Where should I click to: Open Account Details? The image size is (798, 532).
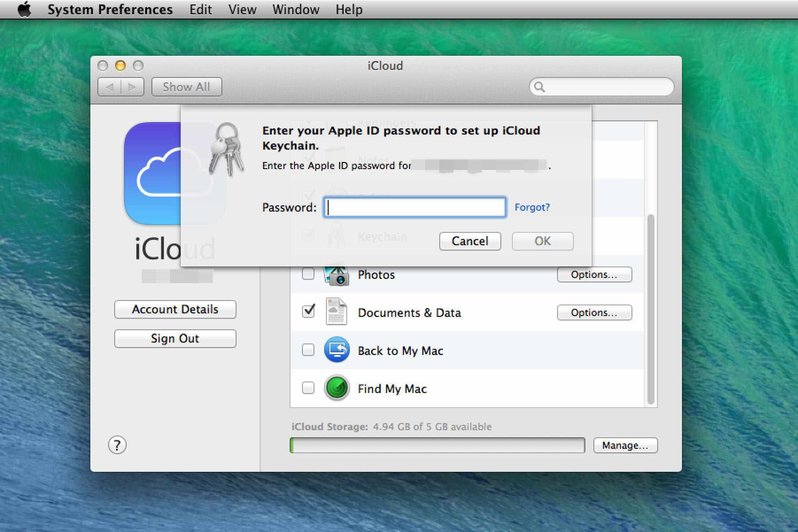(175, 309)
